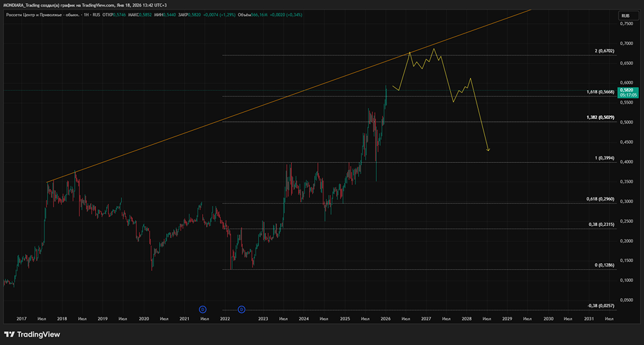Click the blue event marker after 2022
Viewport: 644px width, 345px height.
[x=242, y=310]
